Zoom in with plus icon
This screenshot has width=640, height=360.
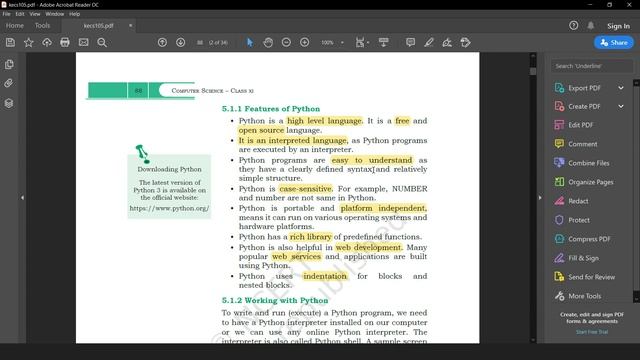(304, 42)
